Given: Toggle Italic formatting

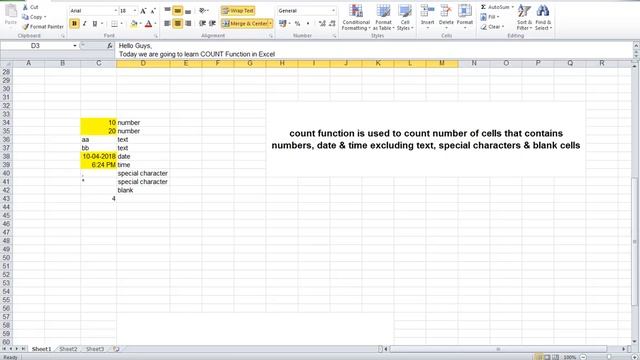Looking at the screenshot, I should 84,24.
